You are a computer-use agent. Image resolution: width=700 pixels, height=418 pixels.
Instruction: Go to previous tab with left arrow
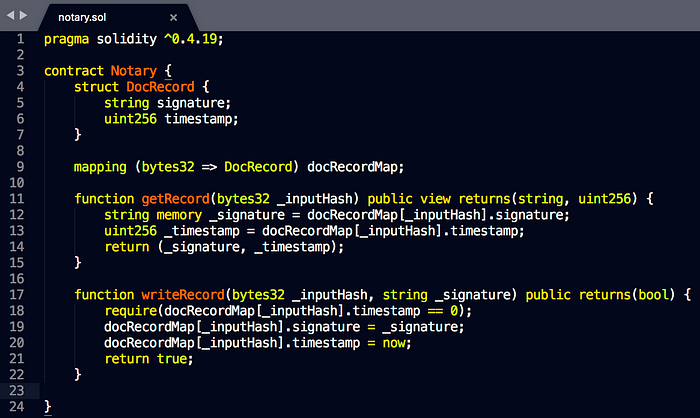10,15
